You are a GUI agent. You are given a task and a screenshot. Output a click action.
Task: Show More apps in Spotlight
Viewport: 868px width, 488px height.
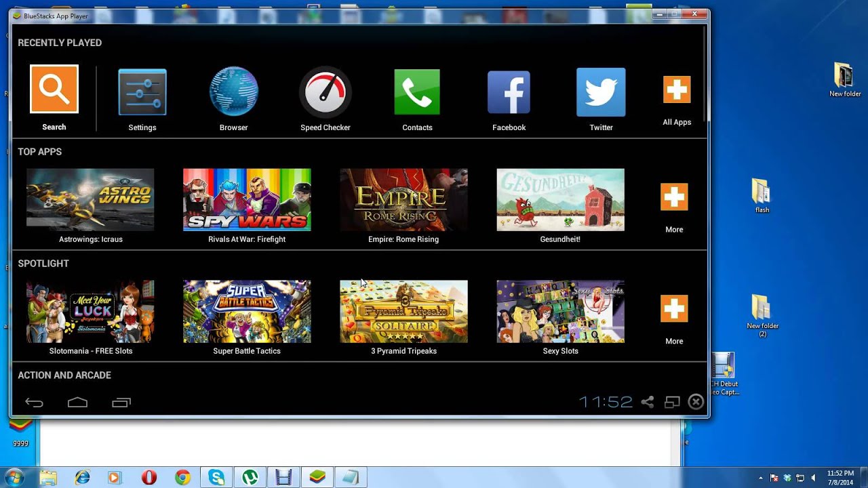[x=674, y=309]
